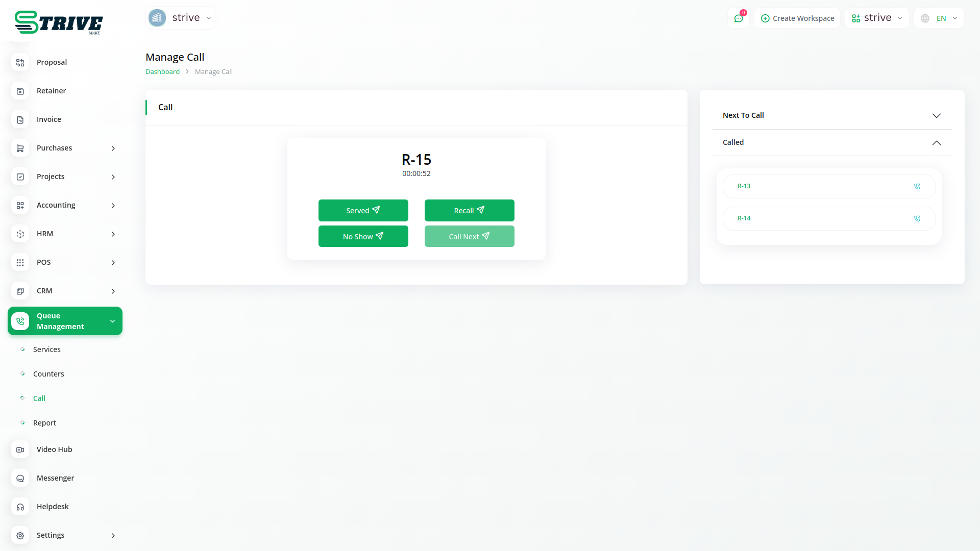Collapse the Called section
Screen dimensions: 980x551
tap(936, 143)
